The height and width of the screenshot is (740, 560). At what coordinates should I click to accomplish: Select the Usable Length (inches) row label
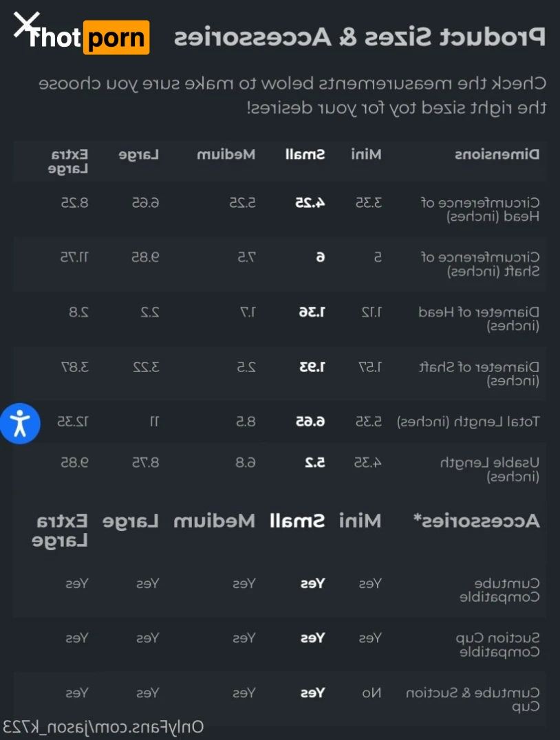(490, 469)
